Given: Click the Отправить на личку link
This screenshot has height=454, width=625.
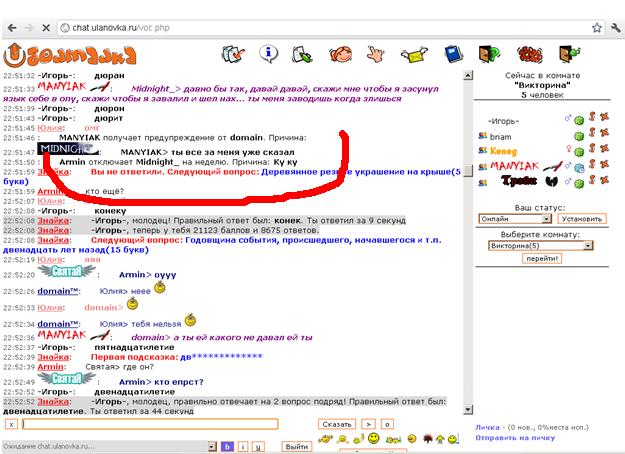Looking at the screenshot, I should [x=516, y=438].
